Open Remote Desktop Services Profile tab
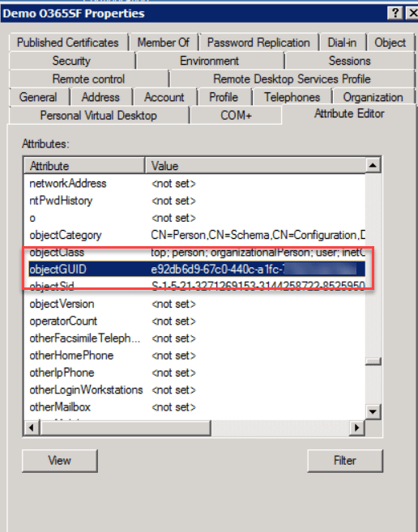The image size is (418, 532). [x=292, y=79]
